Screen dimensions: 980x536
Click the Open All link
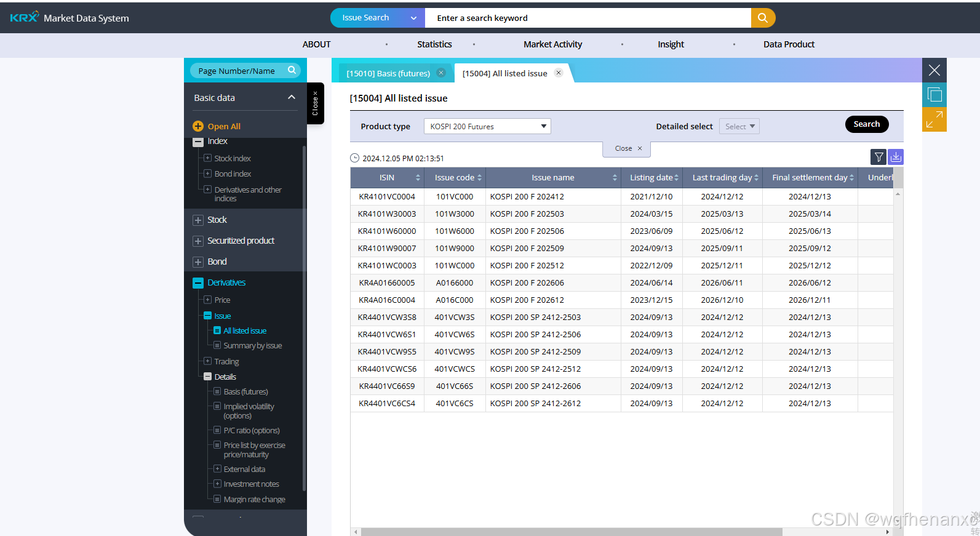224,126
